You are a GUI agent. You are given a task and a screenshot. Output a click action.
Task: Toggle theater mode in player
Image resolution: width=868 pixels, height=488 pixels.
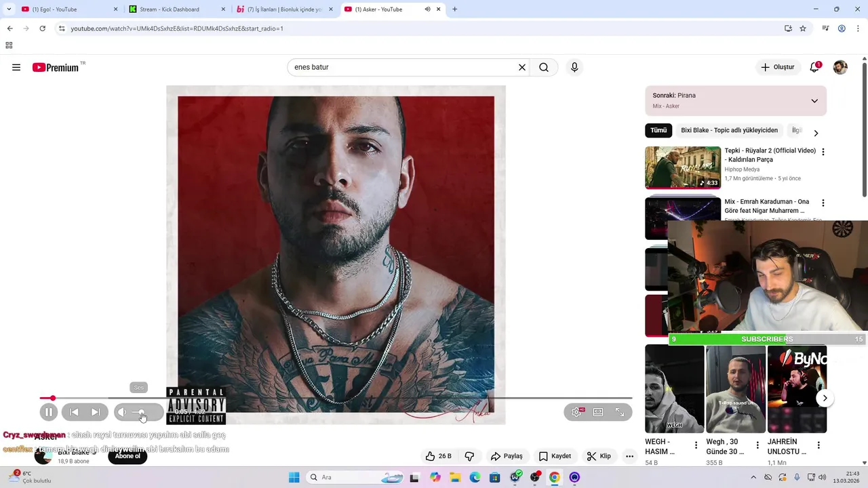pyautogui.click(x=598, y=412)
